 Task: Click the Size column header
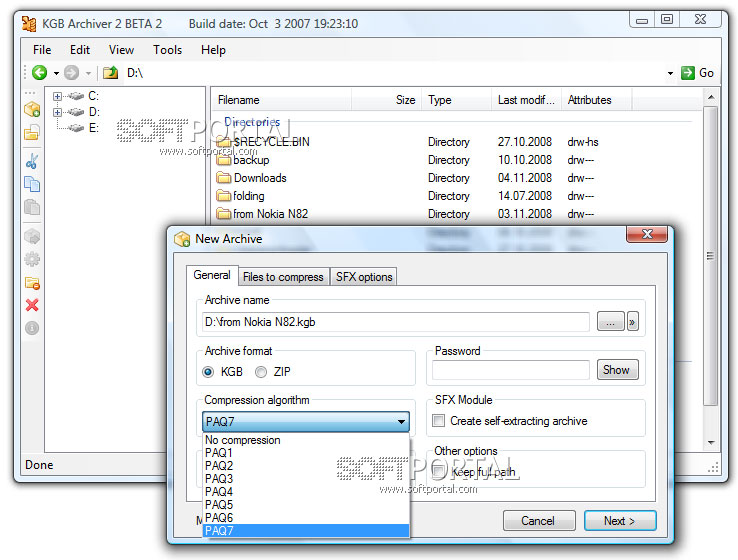point(386,100)
